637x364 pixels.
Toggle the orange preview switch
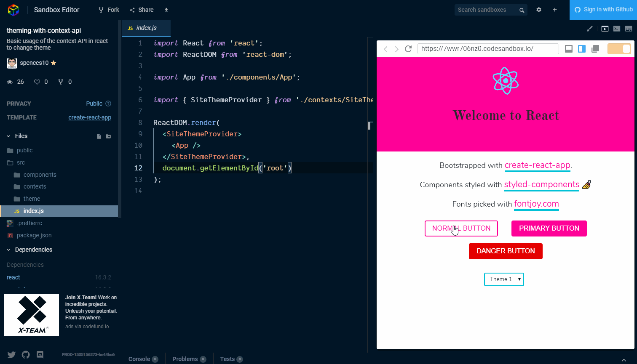619,49
